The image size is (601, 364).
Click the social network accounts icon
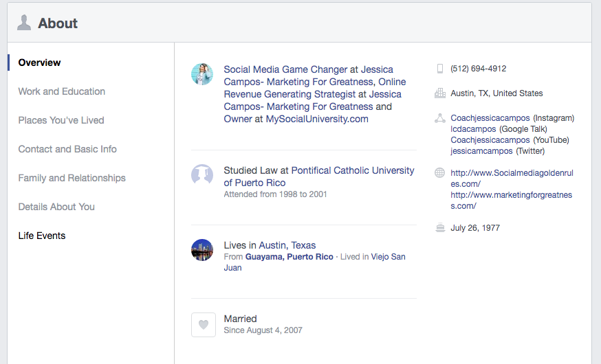click(x=440, y=118)
